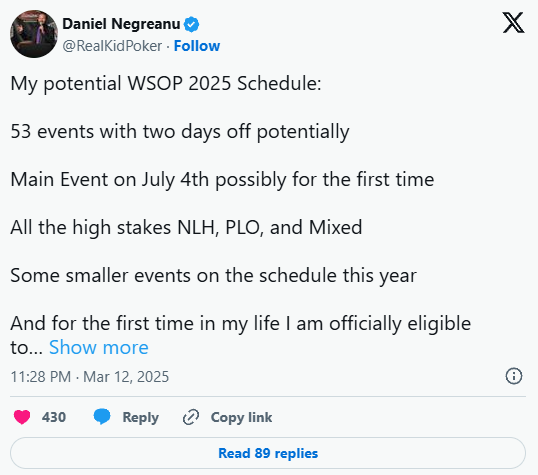Click the 'All the high stakes NLH' line
The width and height of the screenshot is (538, 475).
point(186,228)
